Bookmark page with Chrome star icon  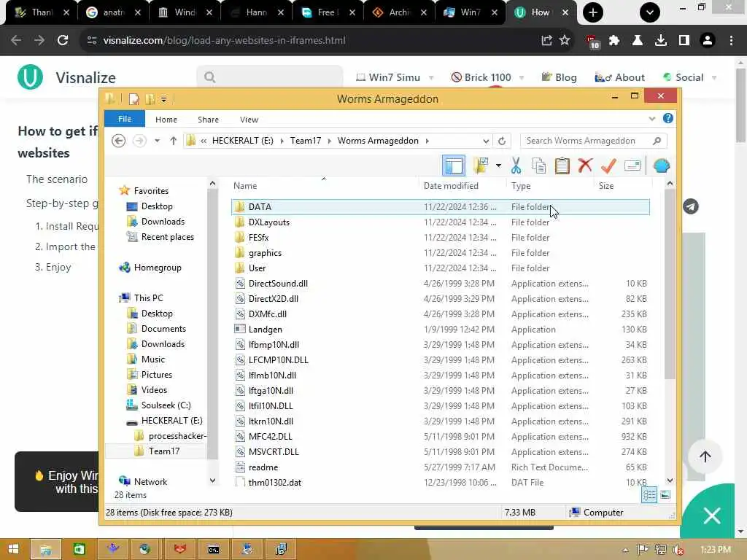coord(565,40)
